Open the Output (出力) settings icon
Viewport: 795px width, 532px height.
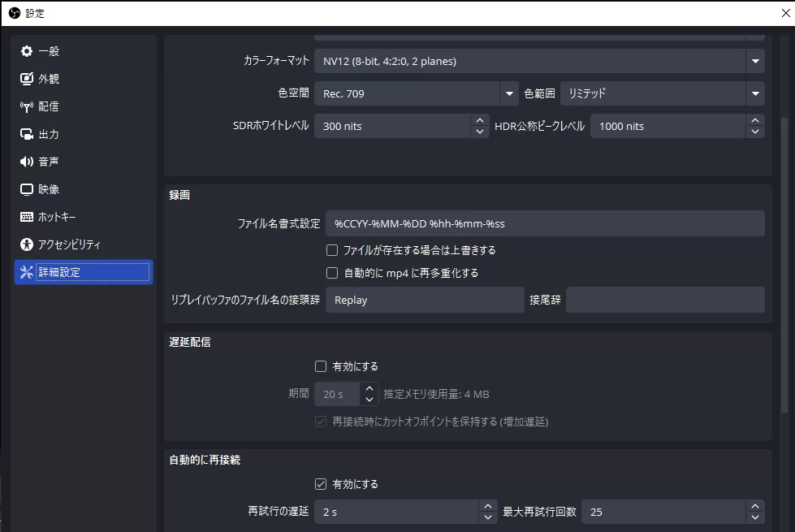(x=27, y=134)
